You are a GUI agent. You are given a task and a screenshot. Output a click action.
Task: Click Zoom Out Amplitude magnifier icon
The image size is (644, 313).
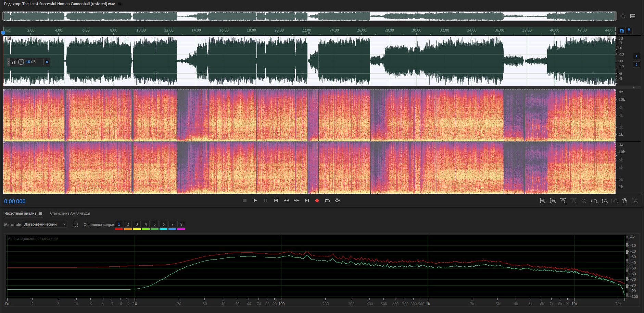click(553, 201)
